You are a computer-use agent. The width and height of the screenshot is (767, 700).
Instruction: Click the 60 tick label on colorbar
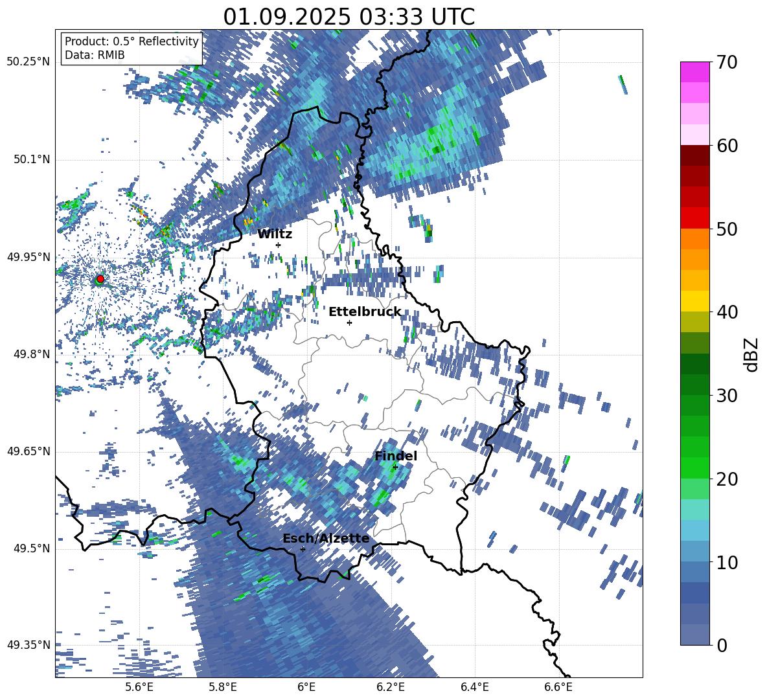tap(726, 146)
